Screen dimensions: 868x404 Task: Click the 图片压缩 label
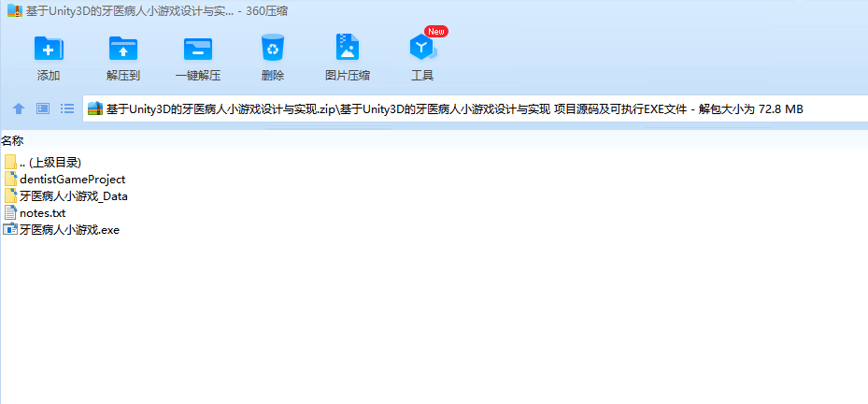pyautogui.click(x=348, y=76)
